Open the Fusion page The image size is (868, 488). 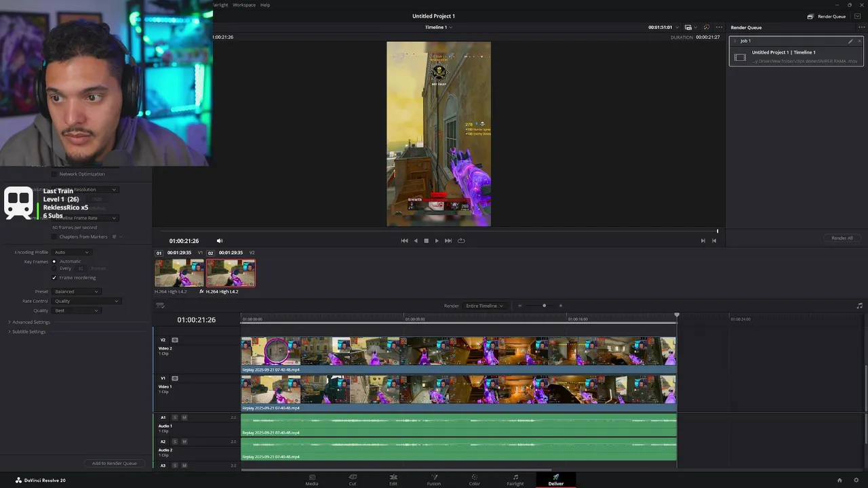pos(434,480)
